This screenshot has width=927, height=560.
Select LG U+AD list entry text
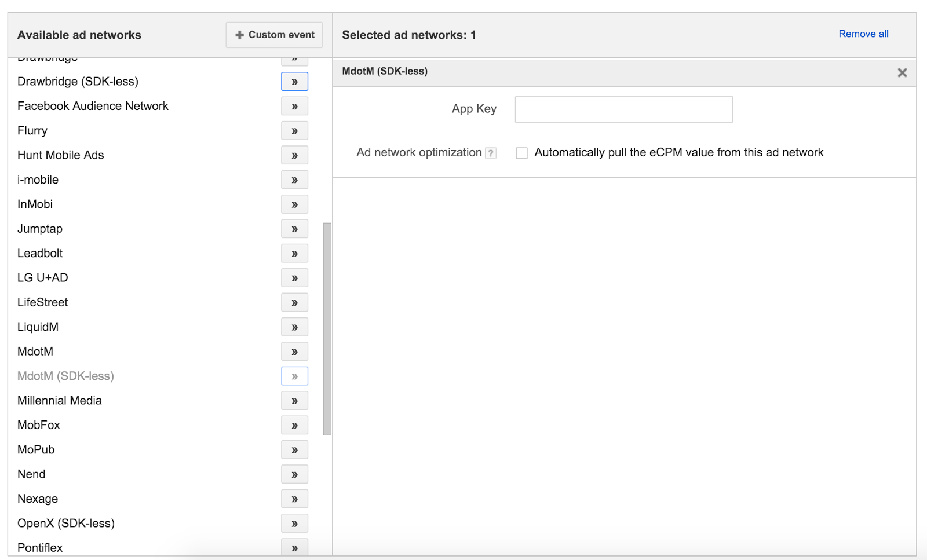click(x=43, y=278)
